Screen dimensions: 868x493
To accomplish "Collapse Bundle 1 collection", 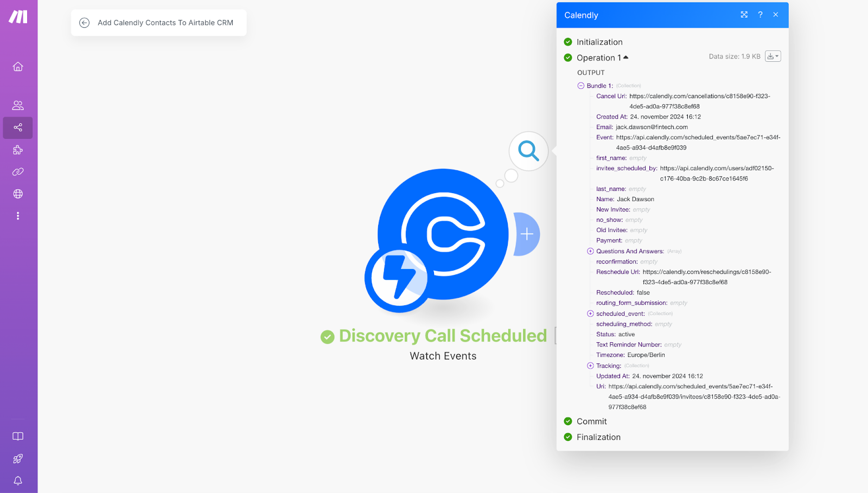I will 581,86.
